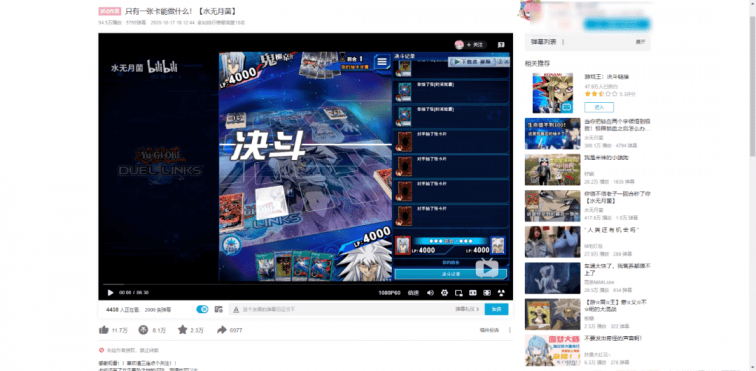Give coins using the coin icon
Screen dimensions: 756x371
pyautogui.click(x=143, y=330)
